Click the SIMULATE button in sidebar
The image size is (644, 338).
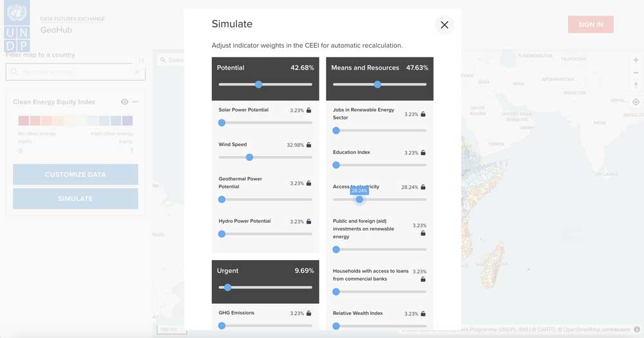[x=75, y=199]
